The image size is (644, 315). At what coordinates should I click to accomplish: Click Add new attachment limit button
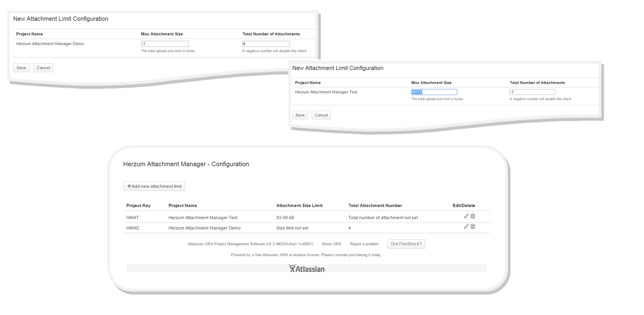pyautogui.click(x=154, y=186)
